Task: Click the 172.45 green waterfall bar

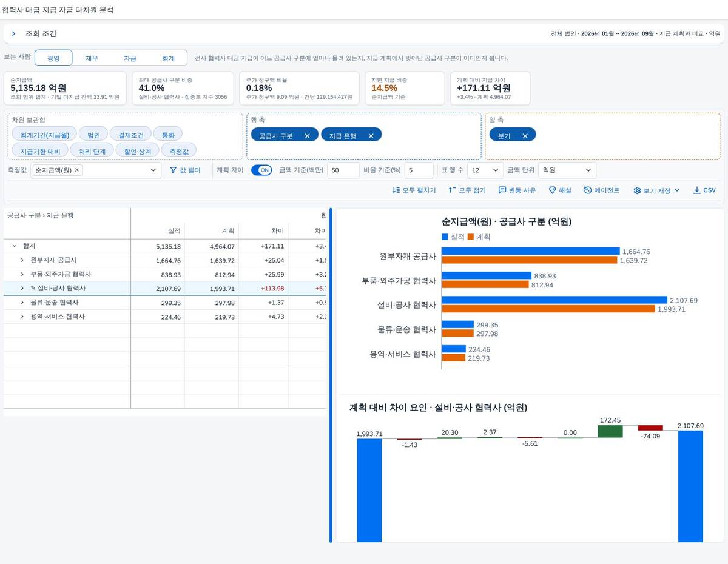Action: coord(610,431)
